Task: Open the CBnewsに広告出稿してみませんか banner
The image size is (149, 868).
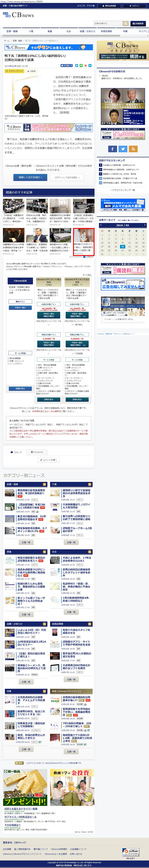Action: point(123,284)
